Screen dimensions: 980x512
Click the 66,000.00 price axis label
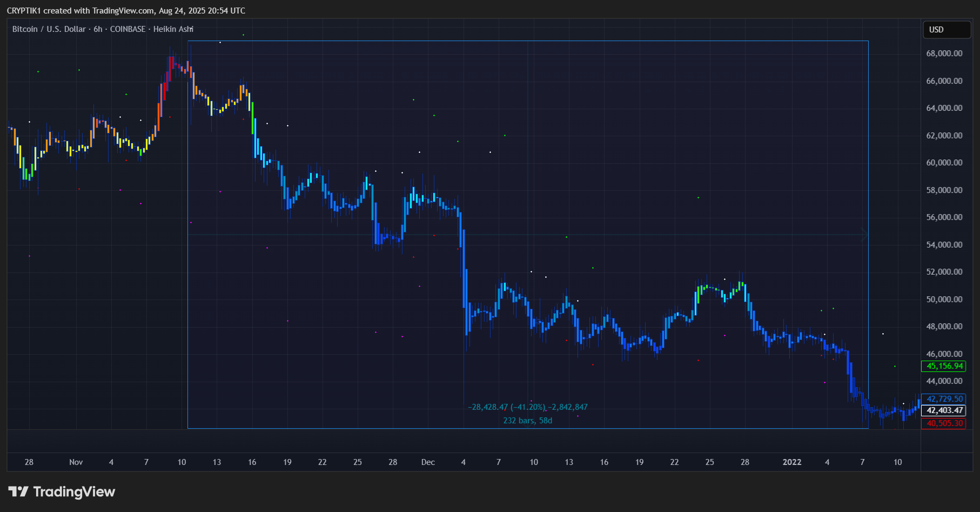point(944,81)
